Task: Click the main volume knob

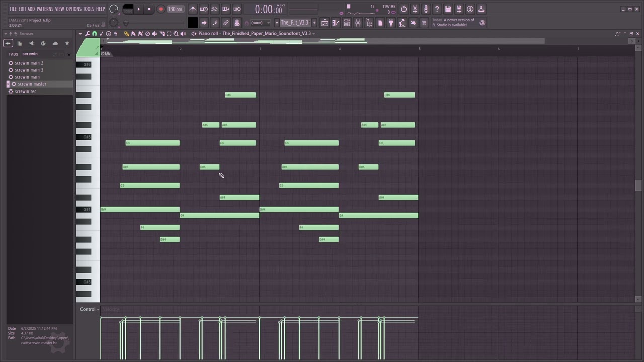Action: [x=114, y=9]
